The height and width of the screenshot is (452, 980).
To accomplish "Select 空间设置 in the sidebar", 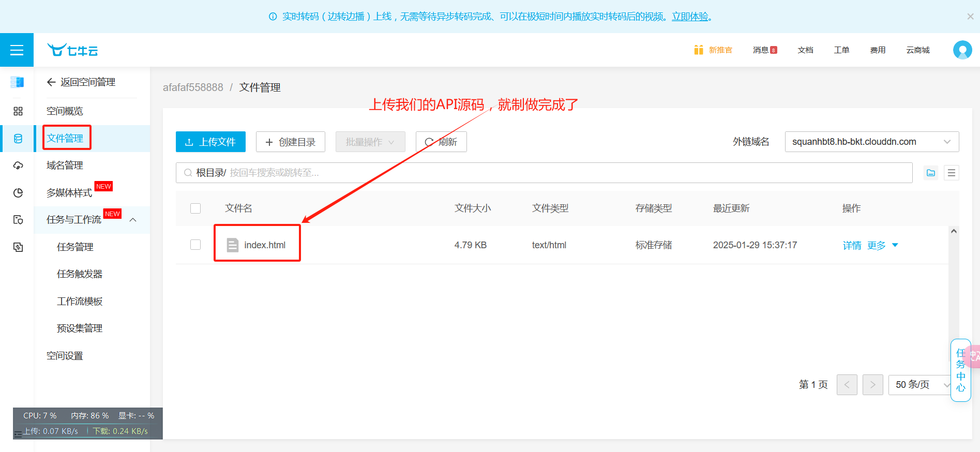I will click(65, 356).
